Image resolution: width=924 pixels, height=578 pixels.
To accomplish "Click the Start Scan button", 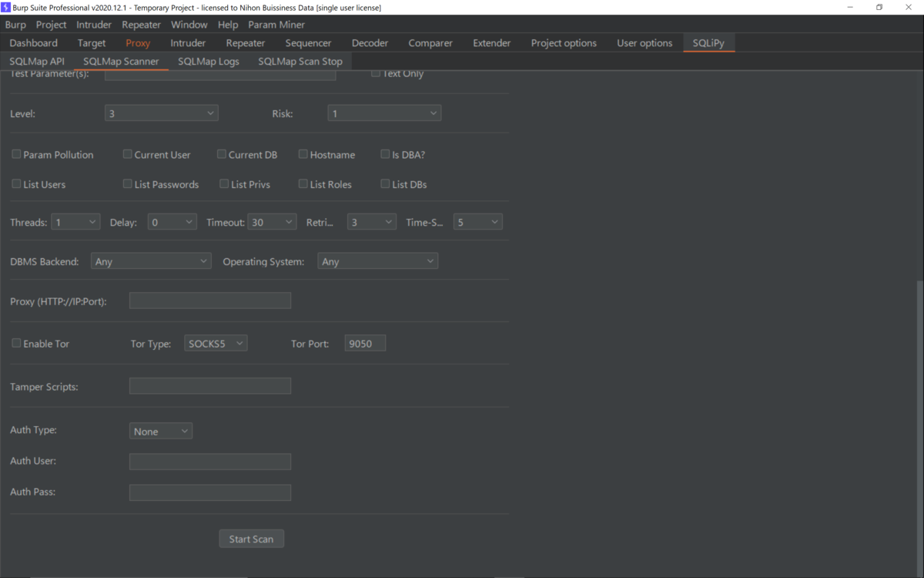I will (x=252, y=539).
